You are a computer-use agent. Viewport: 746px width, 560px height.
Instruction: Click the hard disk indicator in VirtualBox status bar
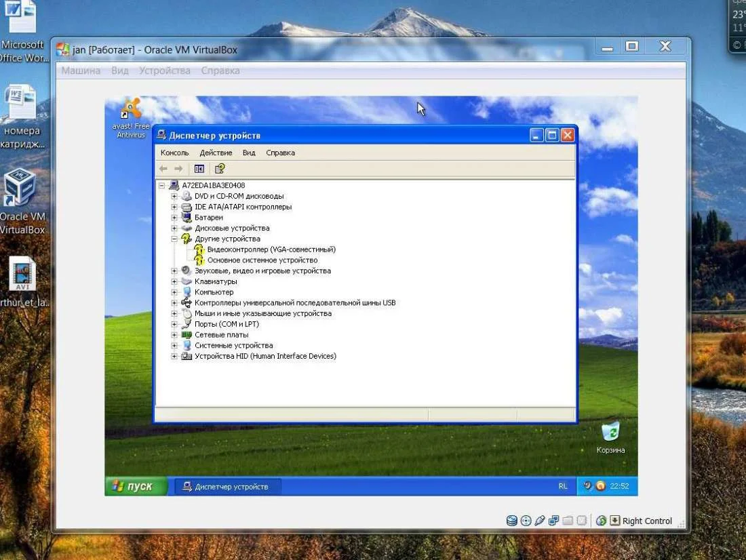pyautogui.click(x=512, y=521)
